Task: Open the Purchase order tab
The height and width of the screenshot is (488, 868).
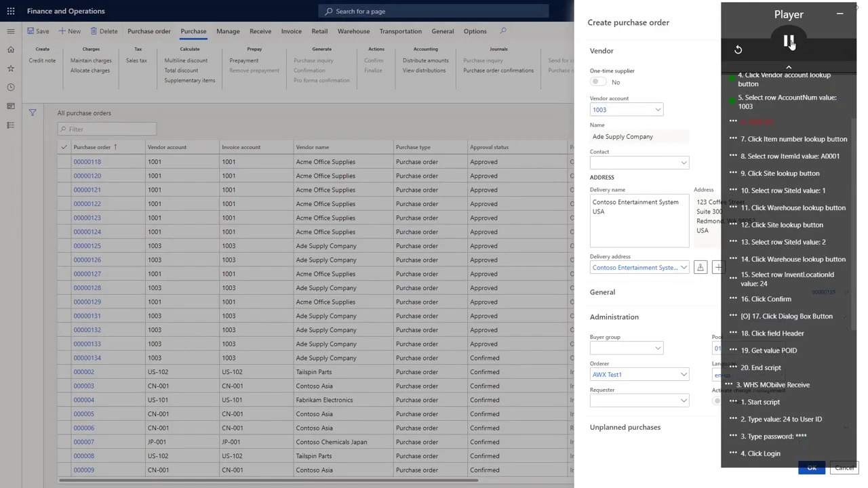Action: 149,31
